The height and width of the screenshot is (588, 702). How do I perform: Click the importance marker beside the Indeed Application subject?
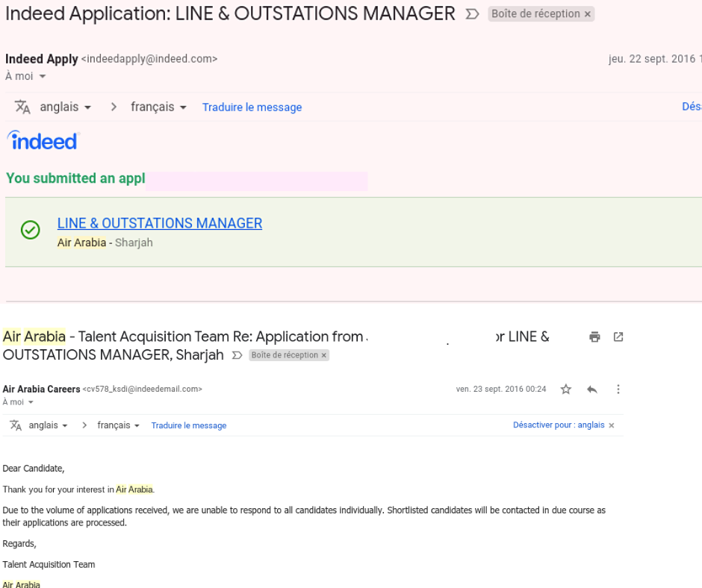click(472, 14)
